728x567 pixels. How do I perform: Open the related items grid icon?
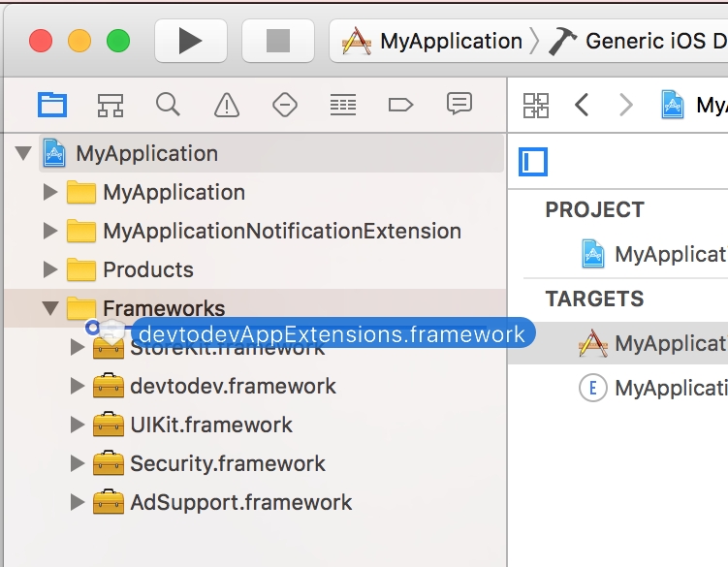tap(536, 106)
